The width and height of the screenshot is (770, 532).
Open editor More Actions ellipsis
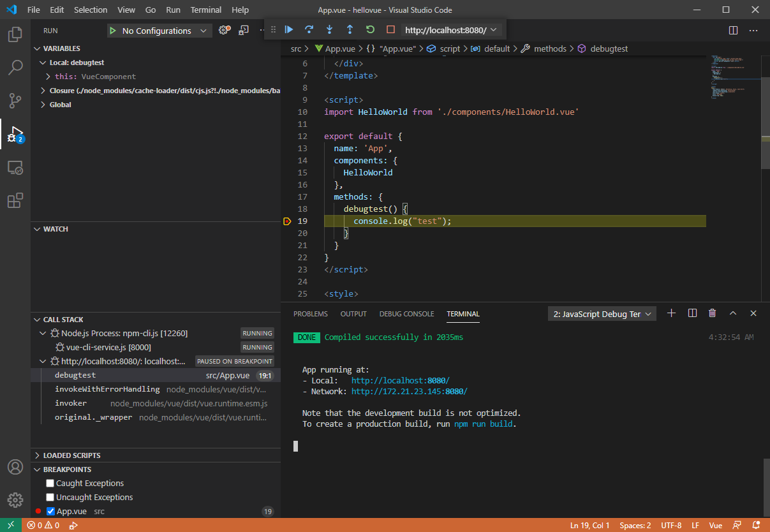[753, 30]
